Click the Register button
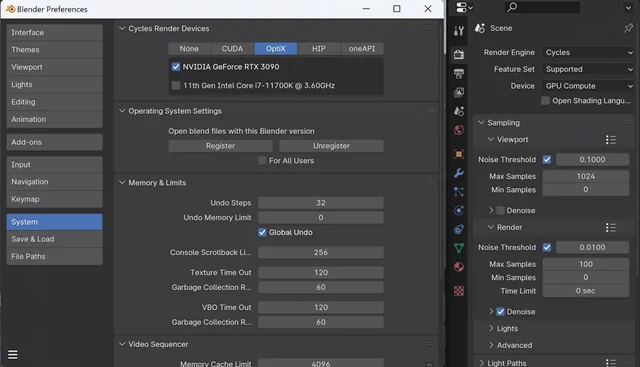Screen dimensions: 640x367 220,146
